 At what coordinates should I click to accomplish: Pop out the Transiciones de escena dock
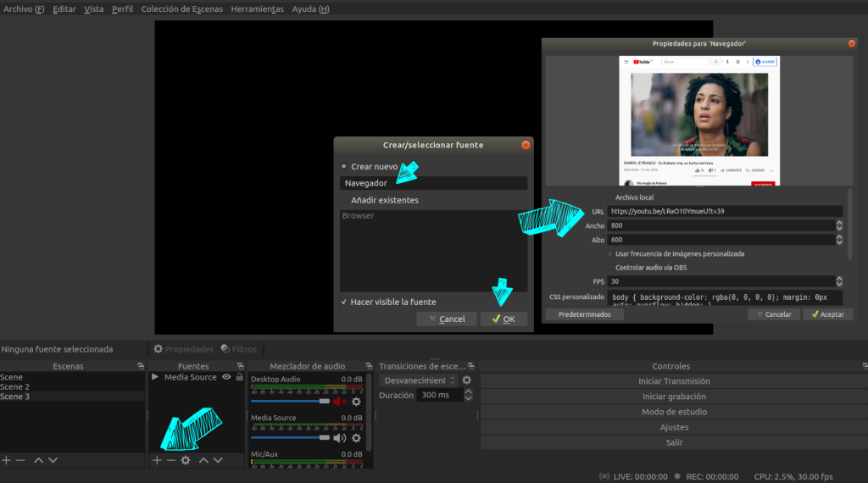coord(471,366)
